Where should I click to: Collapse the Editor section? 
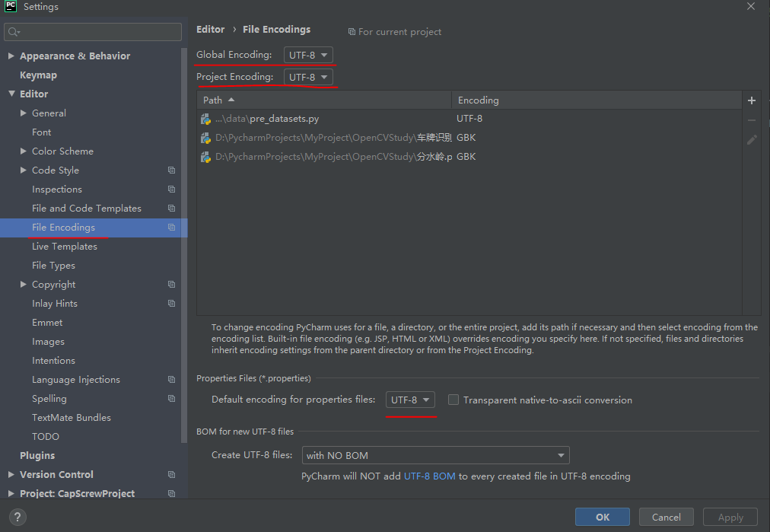(11, 94)
